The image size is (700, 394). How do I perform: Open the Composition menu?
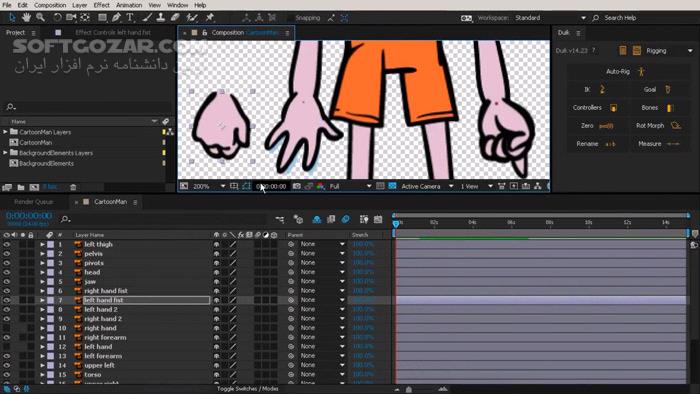click(x=50, y=5)
